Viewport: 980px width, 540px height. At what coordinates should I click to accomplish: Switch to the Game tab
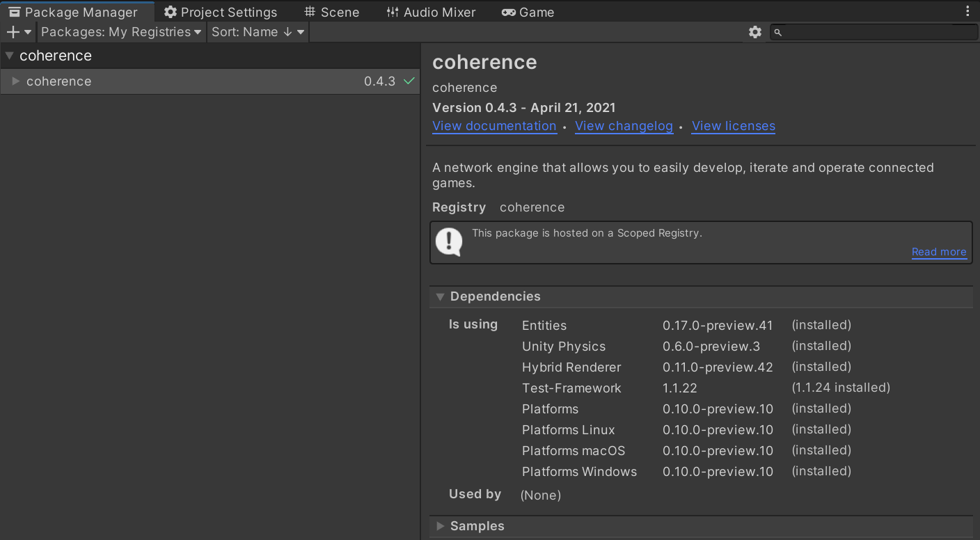(x=528, y=12)
